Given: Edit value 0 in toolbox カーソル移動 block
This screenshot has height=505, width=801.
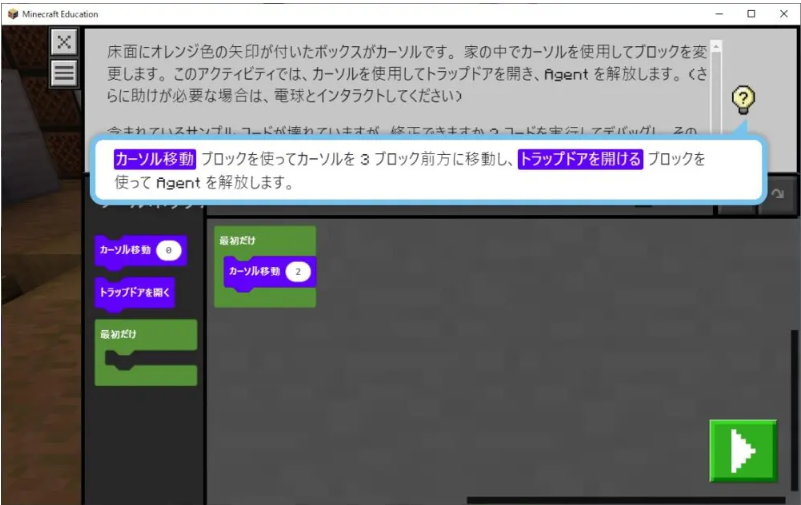Looking at the screenshot, I should (169, 250).
